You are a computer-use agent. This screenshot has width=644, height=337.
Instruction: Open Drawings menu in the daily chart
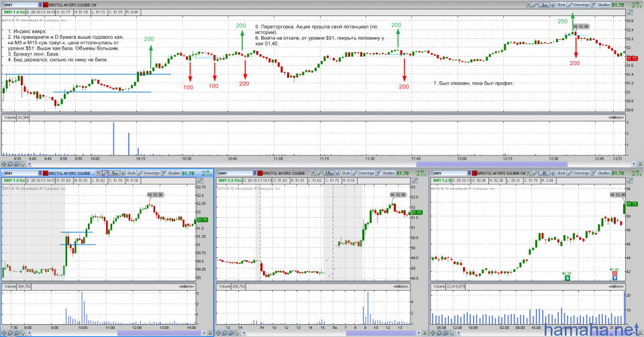(x=579, y=174)
